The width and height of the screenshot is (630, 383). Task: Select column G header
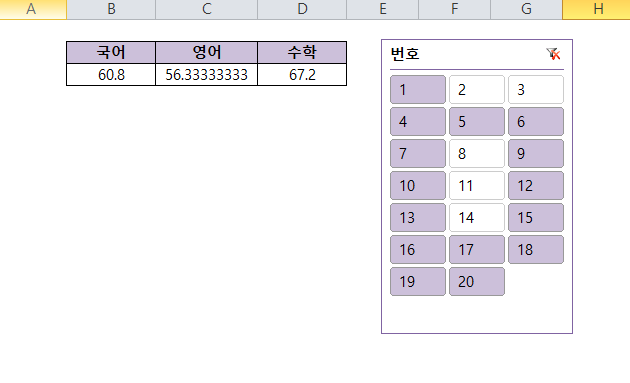coord(526,9)
